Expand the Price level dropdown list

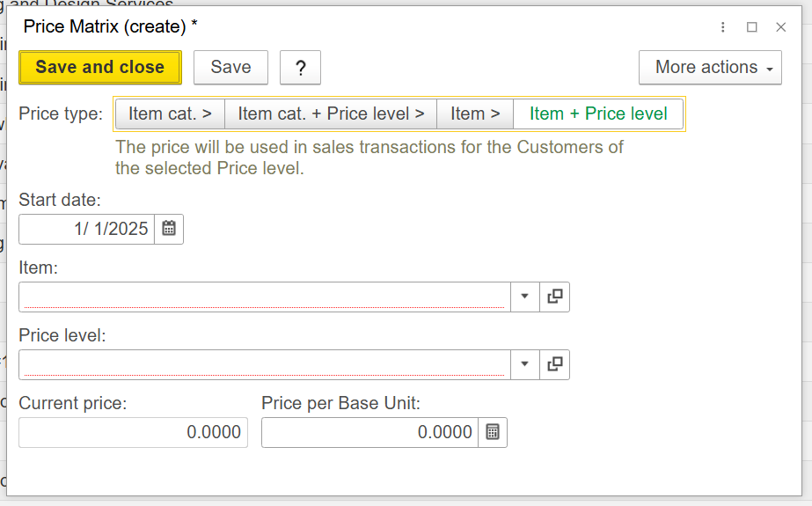tap(524, 364)
